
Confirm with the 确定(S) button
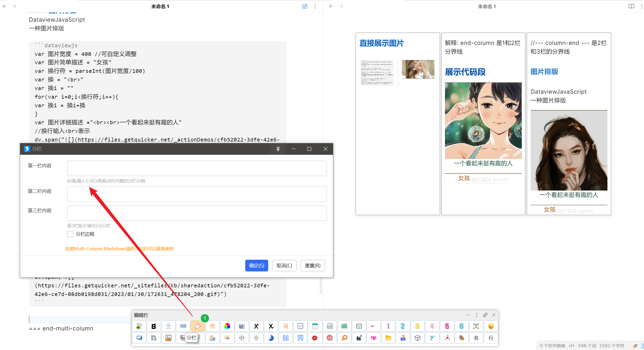pyautogui.click(x=256, y=266)
